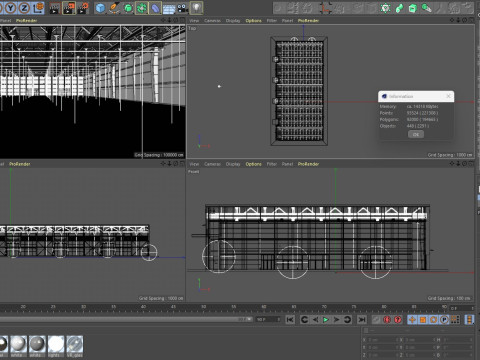Open Filter menu in Top viewport
480x360 pixels.
tap(272, 21)
